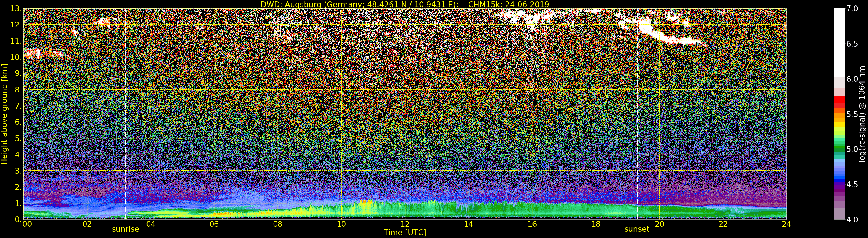
Task: Click the white dashed sunrise line
Action: click(125, 114)
